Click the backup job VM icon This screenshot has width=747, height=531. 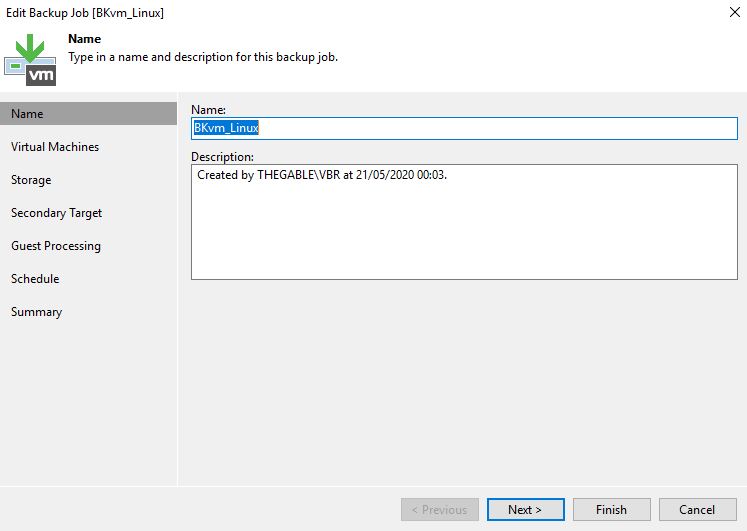click(x=30, y=60)
